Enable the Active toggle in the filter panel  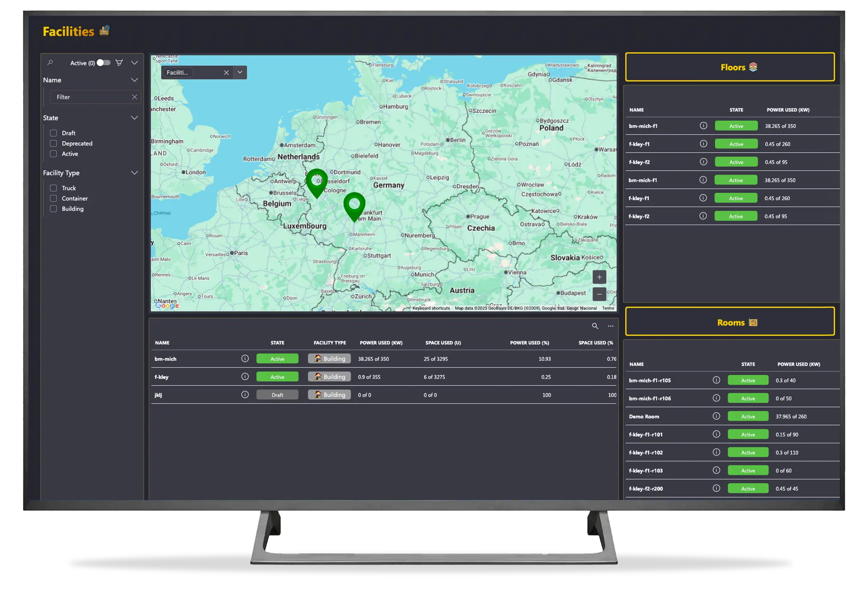(x=103, y=63)
